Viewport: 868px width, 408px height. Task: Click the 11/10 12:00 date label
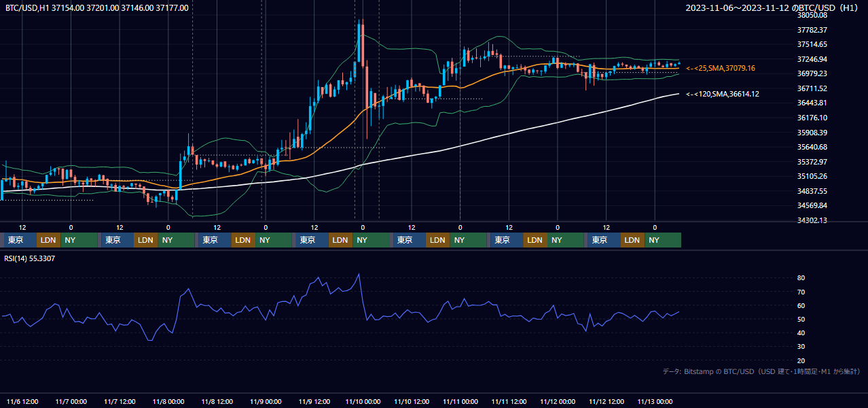tap(412, 401)
